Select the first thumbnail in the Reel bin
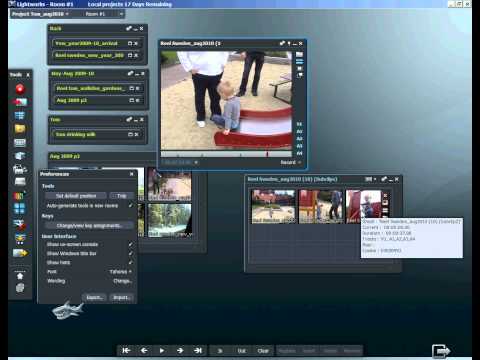 pos(273,206)
